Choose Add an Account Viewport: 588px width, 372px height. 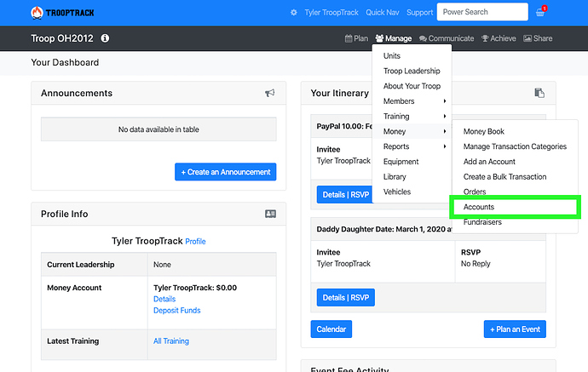[x=515, y=162]
